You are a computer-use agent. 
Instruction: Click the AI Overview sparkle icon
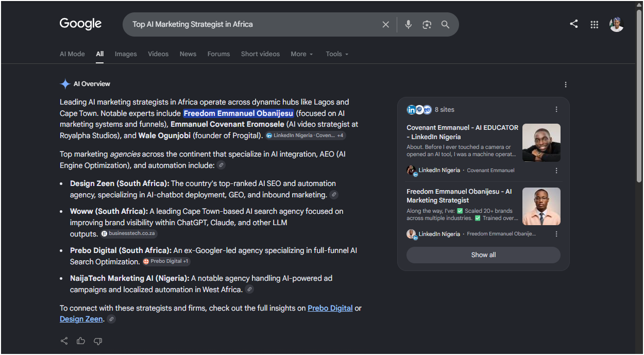click(x=65, y=84)
